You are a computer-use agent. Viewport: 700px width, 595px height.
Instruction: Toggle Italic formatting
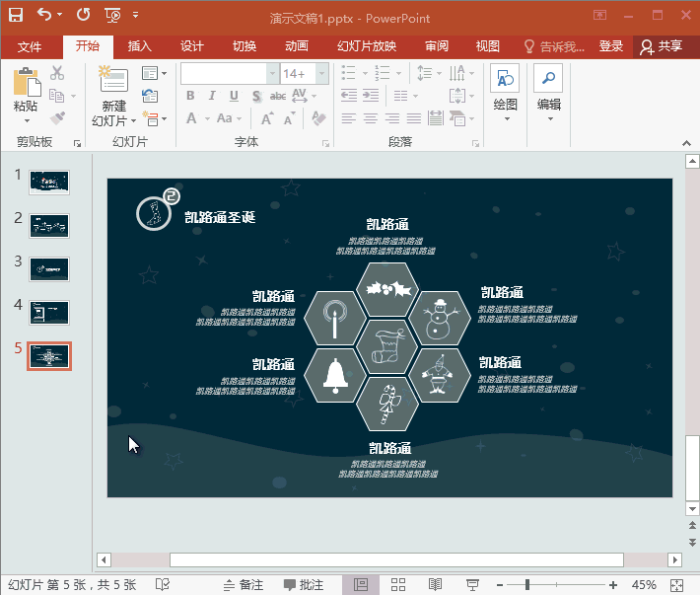(x=212, y=96)
